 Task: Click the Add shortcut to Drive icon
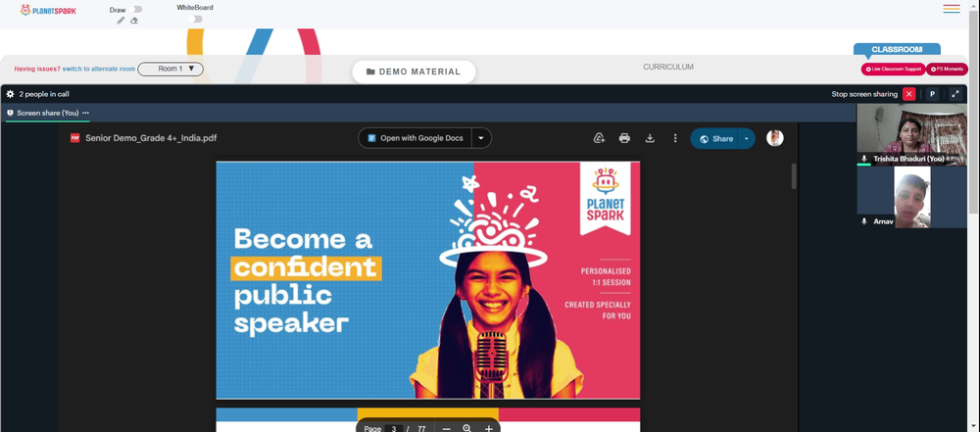click(x=599, y=138)
